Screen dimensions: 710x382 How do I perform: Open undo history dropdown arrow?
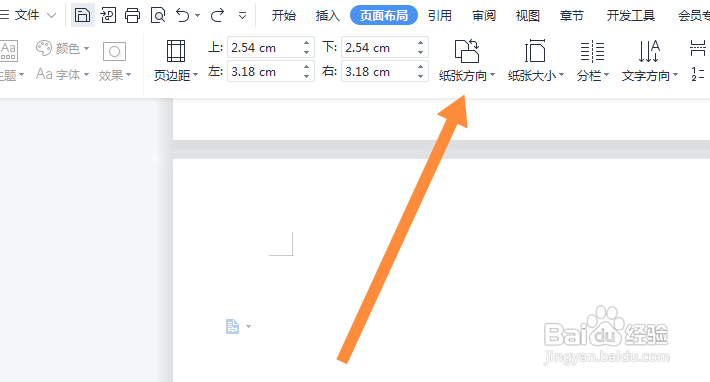pyautogui.click(x=197, y=16)
